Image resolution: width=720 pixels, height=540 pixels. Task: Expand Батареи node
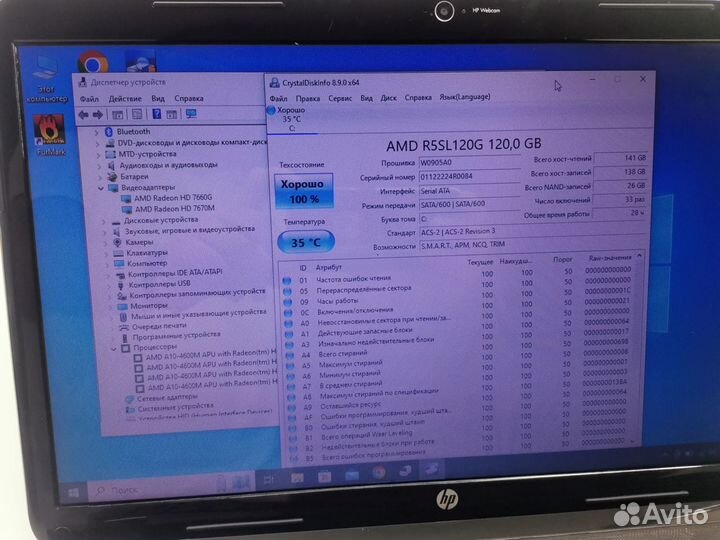(100, 177)
